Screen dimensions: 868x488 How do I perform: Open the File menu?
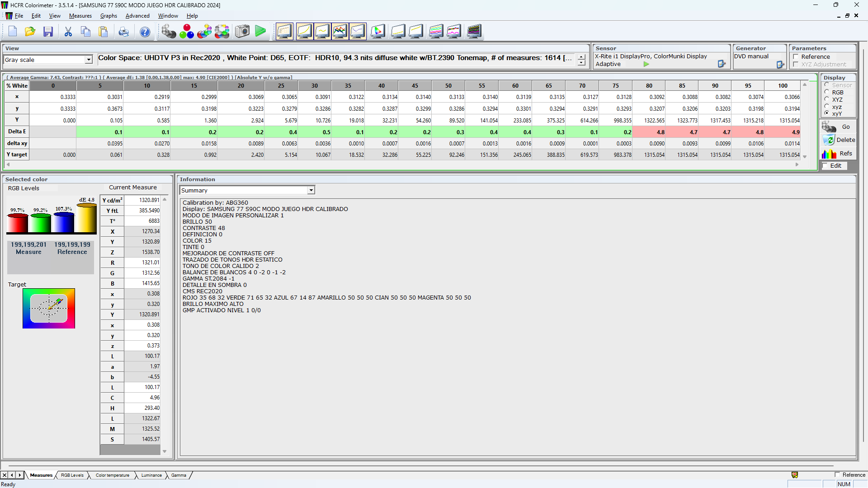(x=19, y=16)
